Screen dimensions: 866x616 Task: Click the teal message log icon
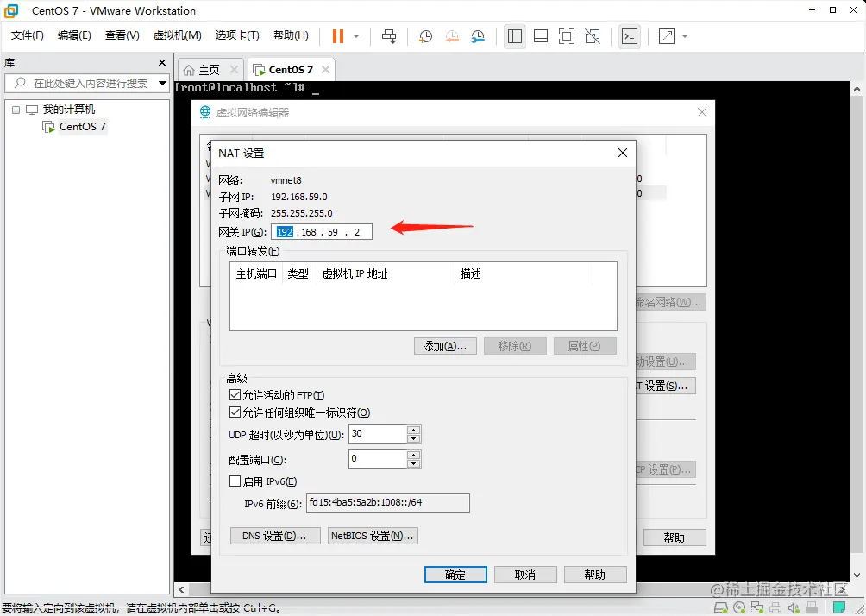pos(839,607)
